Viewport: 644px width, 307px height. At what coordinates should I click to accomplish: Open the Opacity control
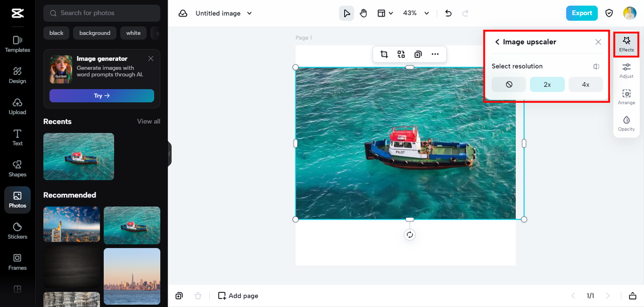626,123
